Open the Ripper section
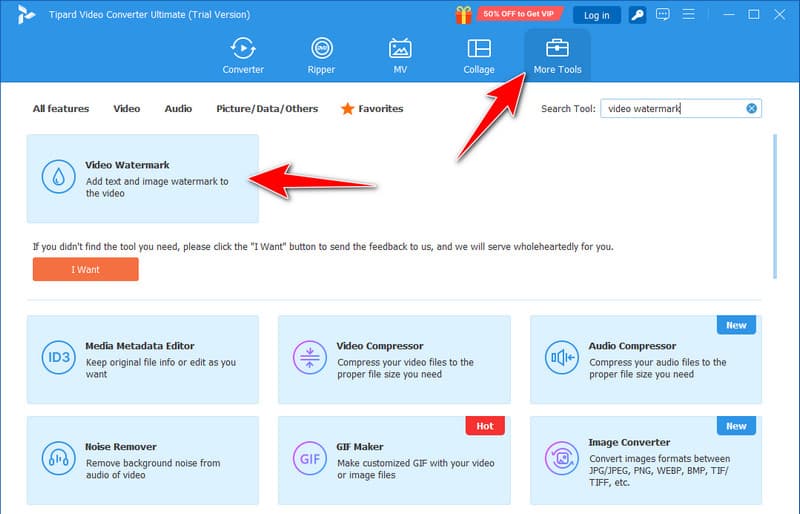The width and height of the screenshot is (800, 514). pyautogui.click(x=321, y=56)
